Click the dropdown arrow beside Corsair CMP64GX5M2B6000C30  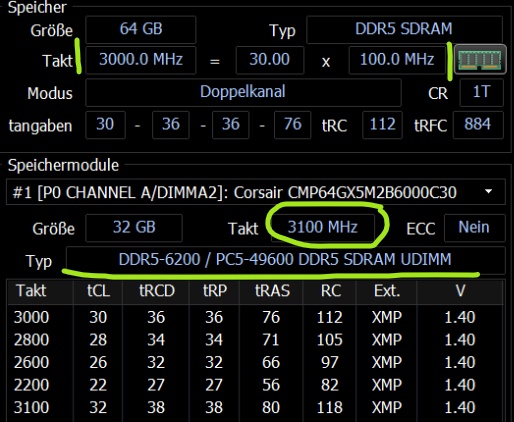(x=488, y=192)
